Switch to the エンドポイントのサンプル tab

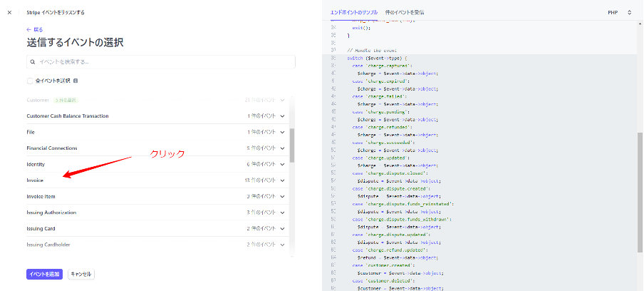(353, 13)
